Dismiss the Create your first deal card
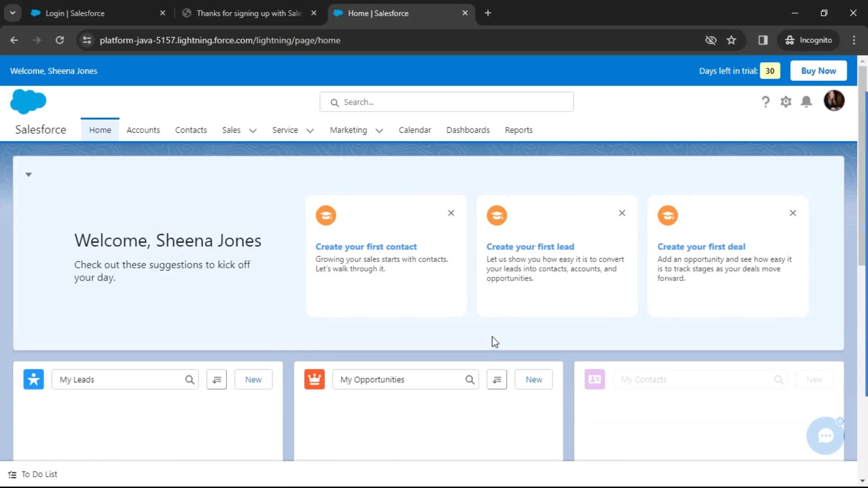The height and width of the screenshot is (488, 868). pyautogui.click(x=793, y=213)
